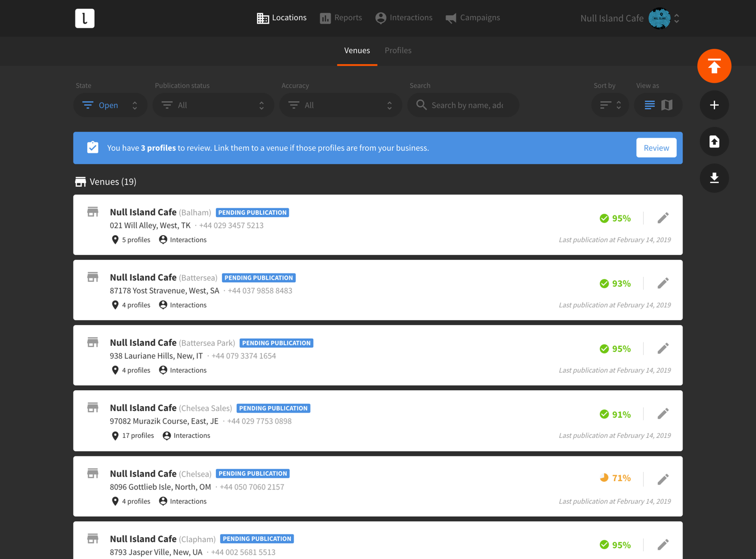
Task: Open the Publication status dropdown
Action: [213, 105]
